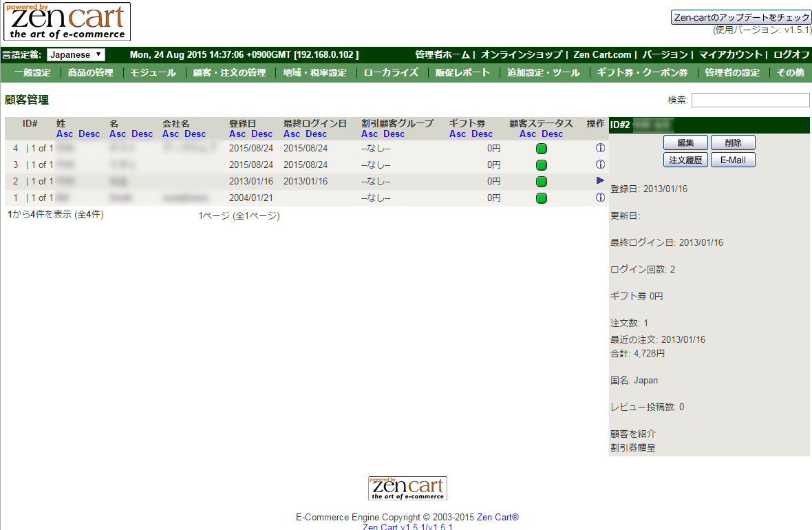Click the Zen Cart logo in header
Viewport: 812px width, 530px height.
click(x=67, y=21)
